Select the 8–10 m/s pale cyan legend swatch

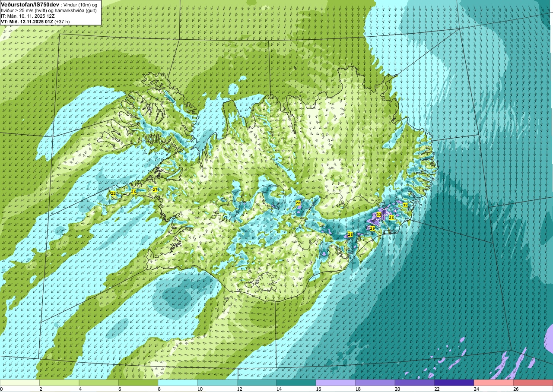click(x=178, y=383)
